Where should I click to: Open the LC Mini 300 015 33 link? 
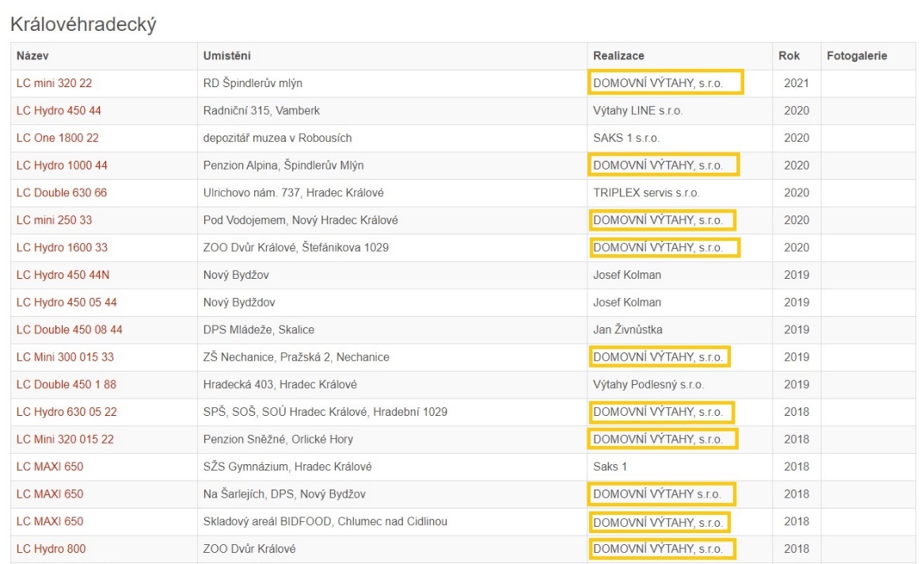point(66,357)
